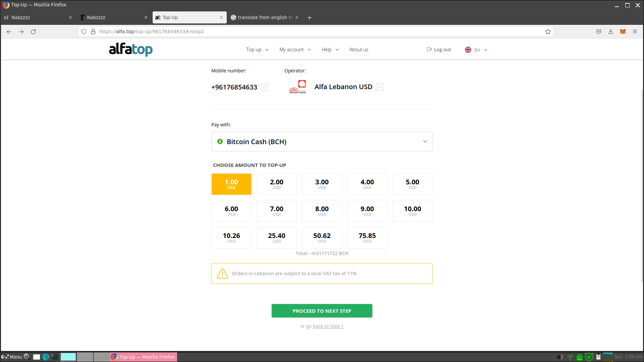Click the Sun 1:58 pm clock
Viewport: 644px width, 362px height.
pos(629,357)
